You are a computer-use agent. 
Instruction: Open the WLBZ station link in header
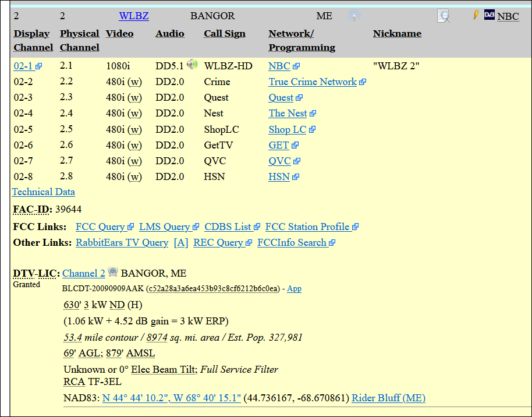(x=134, y=16)
